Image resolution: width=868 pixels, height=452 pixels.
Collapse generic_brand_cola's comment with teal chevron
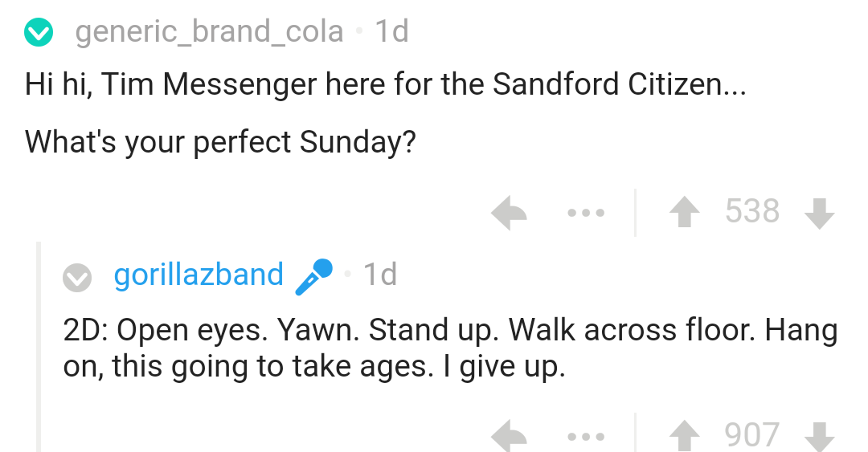click(38, 34)
